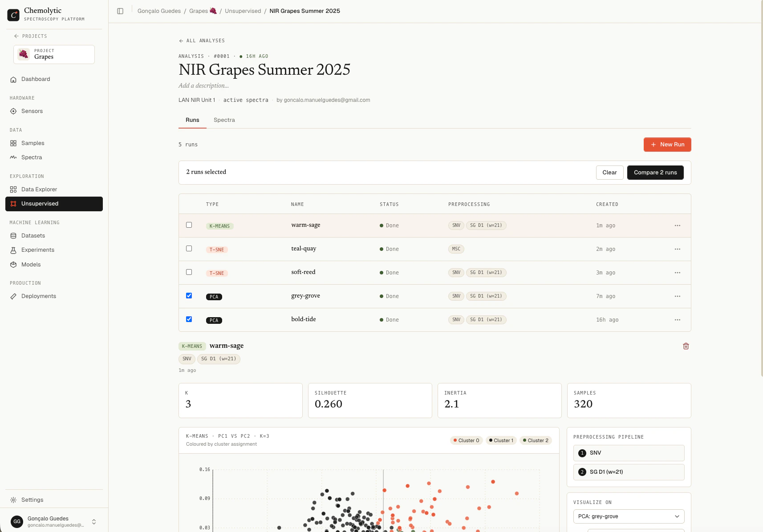
Task: Toggle Cluster 1 legend series
Action: pyautogui.click(x=501, y=440)
